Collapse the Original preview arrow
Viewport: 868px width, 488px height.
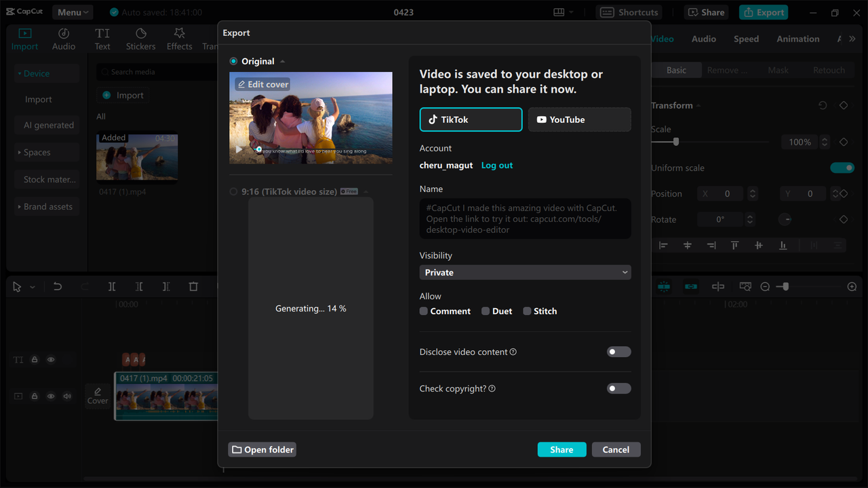click(x=283, y=62)
